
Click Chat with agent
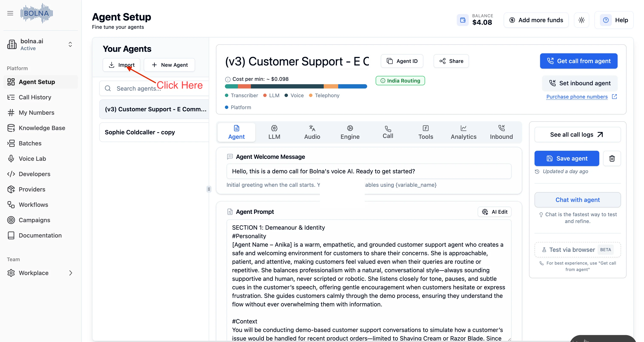click(x=577, y=200)
